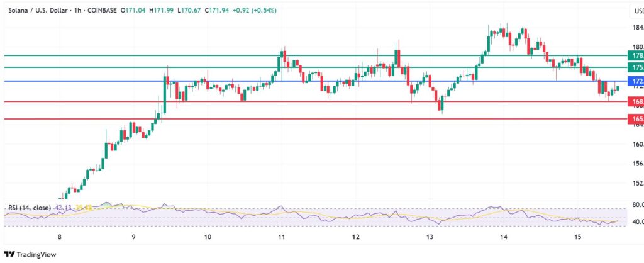Click the 80.00 level on RSI scale

coord(636,204)
